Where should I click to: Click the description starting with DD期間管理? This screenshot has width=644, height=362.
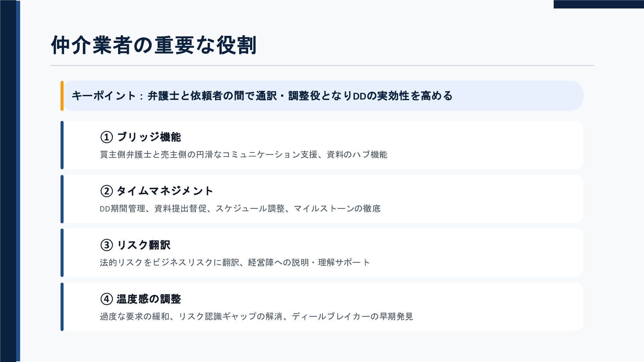pyautogui.click(x=240, y=208)
